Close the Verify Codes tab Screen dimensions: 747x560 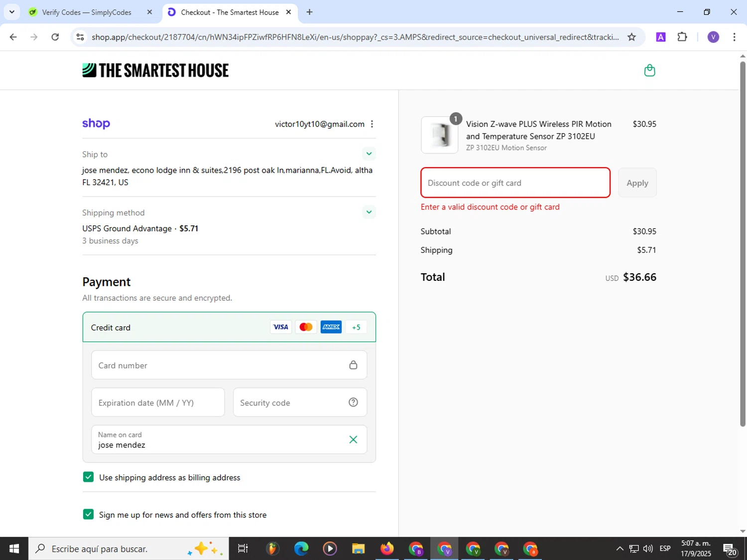coord(149,12)
